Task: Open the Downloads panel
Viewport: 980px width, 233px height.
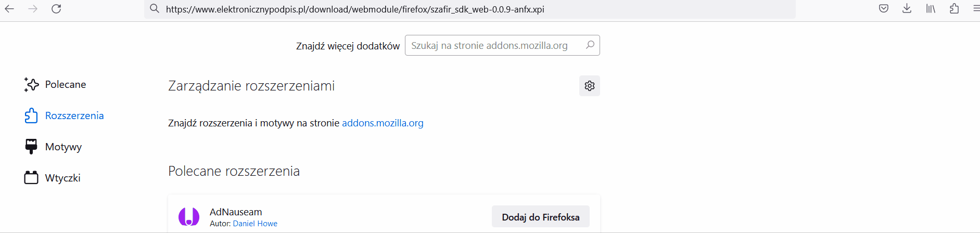Action: pos(907,9)
